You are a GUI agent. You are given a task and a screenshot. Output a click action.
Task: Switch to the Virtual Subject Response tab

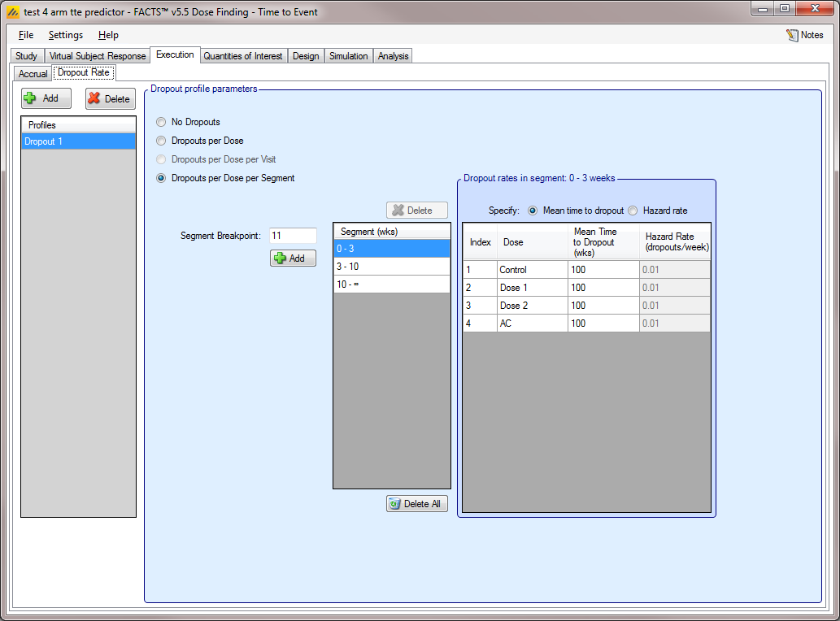(x=98, y=56)
